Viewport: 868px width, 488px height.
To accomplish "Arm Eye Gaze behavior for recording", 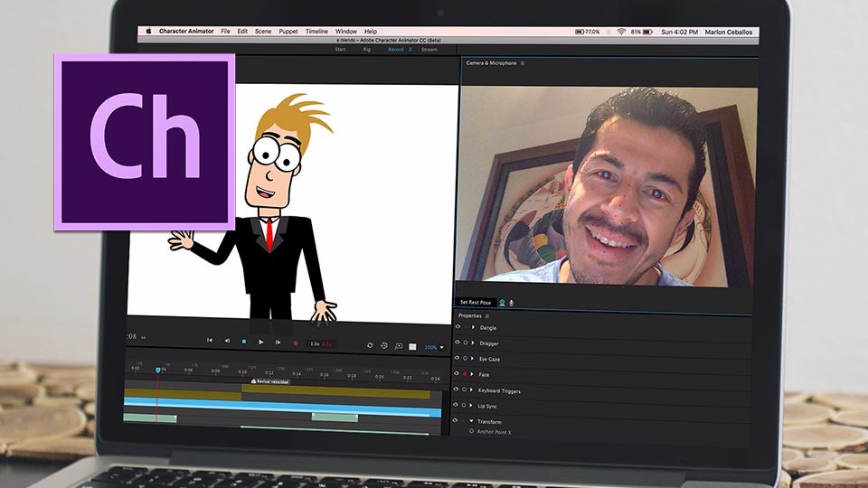I will click(465, 359).
